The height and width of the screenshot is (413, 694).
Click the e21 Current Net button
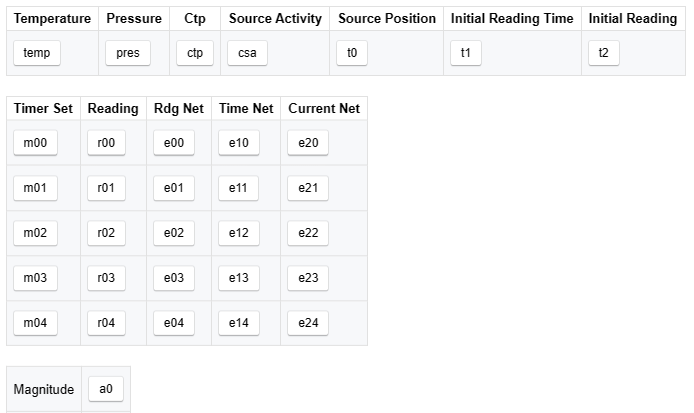308,188
